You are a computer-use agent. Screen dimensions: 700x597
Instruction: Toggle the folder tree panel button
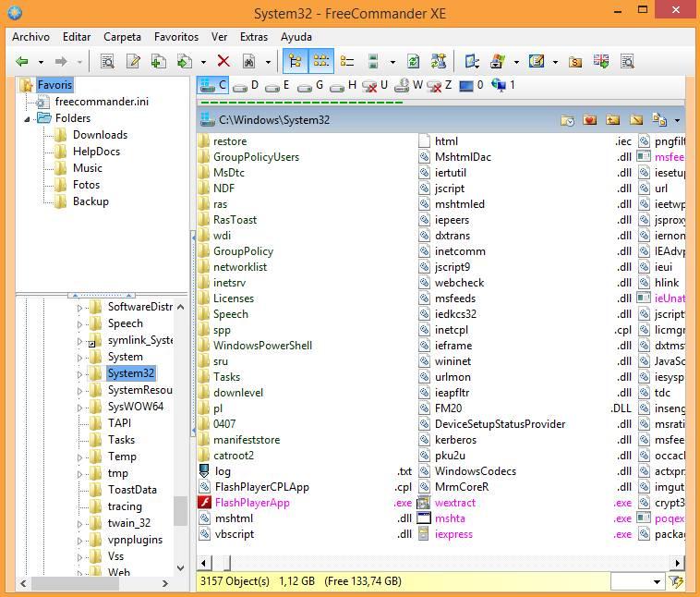[296, 61]
